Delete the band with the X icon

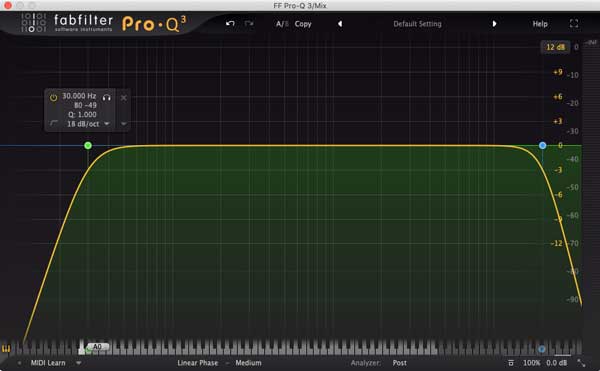(124, 98)
